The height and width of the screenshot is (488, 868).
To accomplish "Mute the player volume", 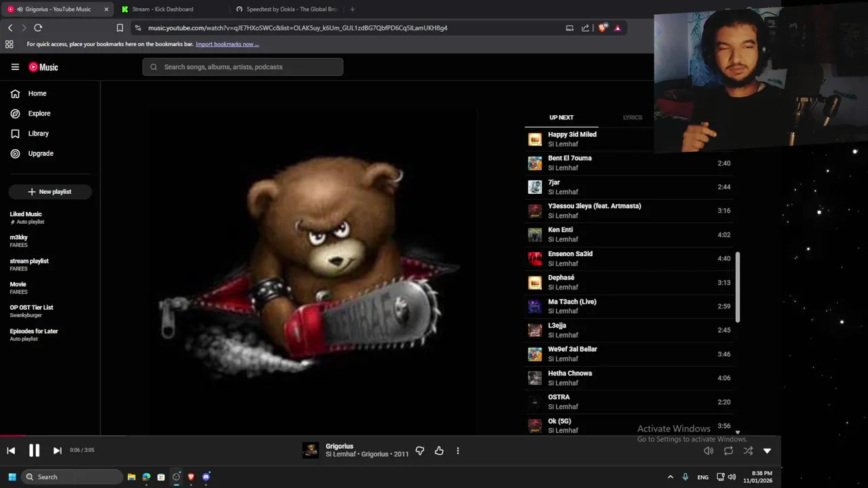I will pyautogui.click(x=709, y=451).
